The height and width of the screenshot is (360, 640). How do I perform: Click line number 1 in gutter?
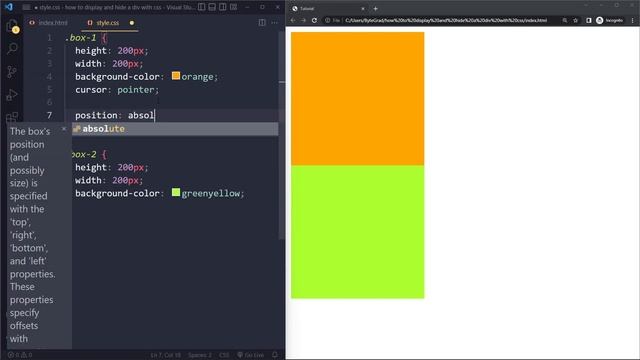49,38
